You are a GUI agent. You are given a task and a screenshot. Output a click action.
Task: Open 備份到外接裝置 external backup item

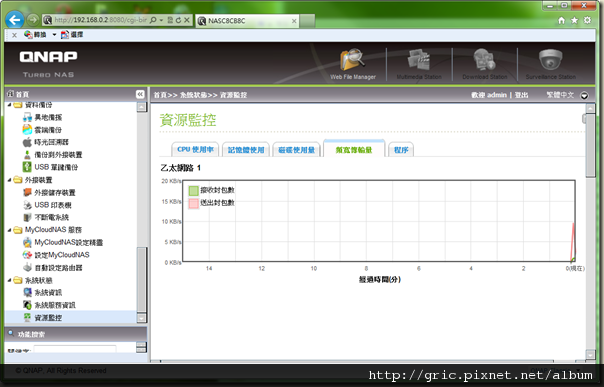tap(52, 155)
